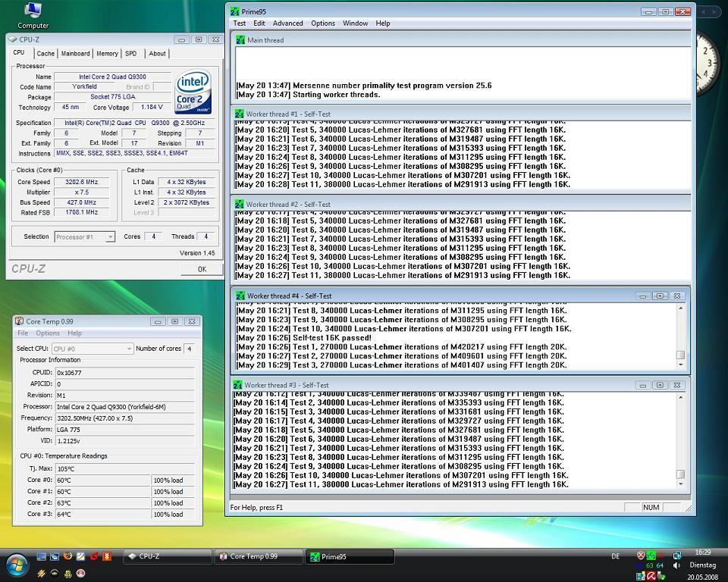
Task: Click the Worker thread #4 scroll-down arrow
Action: [x=681, y=365]
